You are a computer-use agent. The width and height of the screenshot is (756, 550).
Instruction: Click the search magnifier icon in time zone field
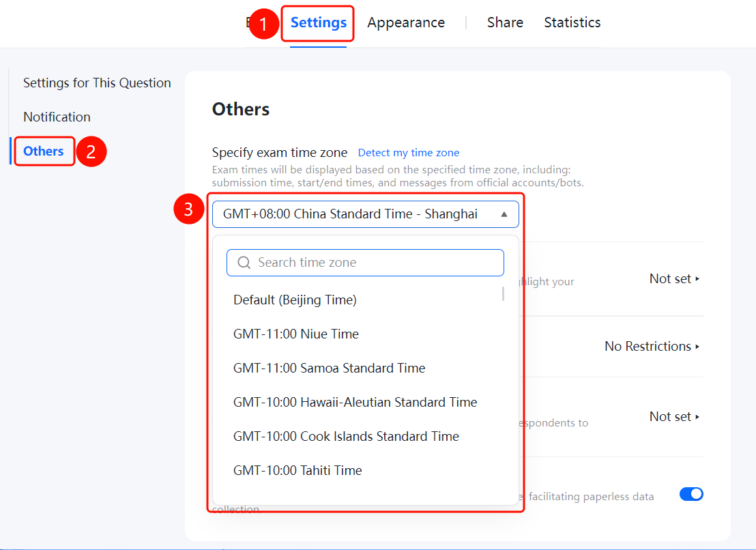(x=244, y=263)
